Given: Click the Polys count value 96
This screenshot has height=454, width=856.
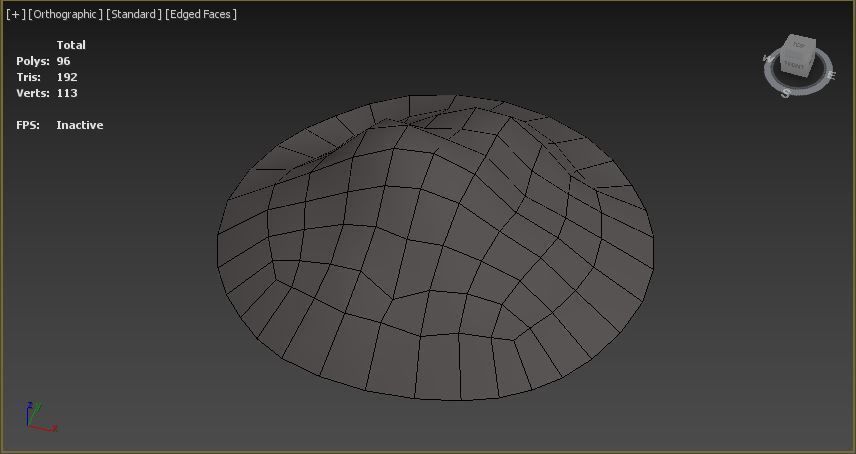Looking at the screenshot, I should [63, 61].
